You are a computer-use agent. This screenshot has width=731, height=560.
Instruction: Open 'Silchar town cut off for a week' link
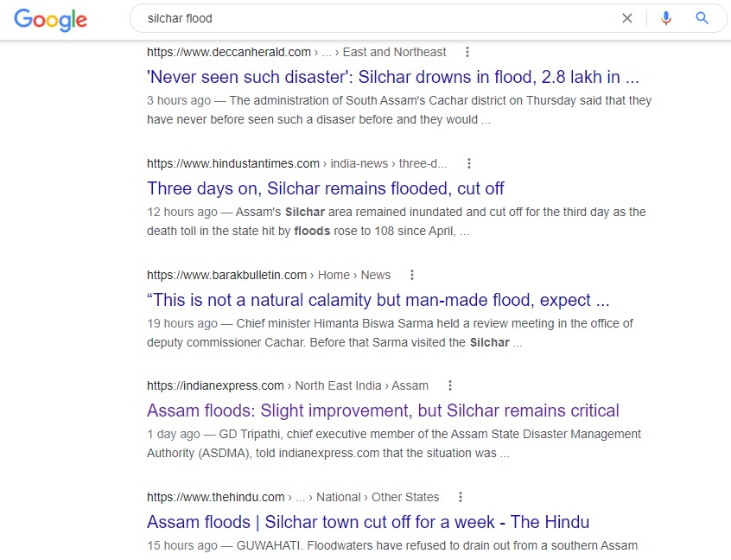[368, 522]
